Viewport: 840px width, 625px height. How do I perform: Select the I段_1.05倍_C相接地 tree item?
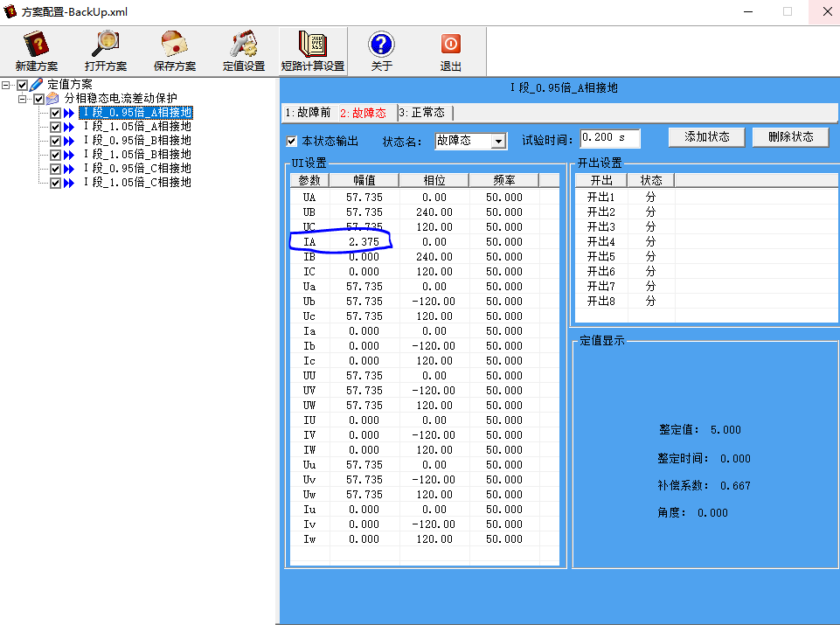coord(136,183)
